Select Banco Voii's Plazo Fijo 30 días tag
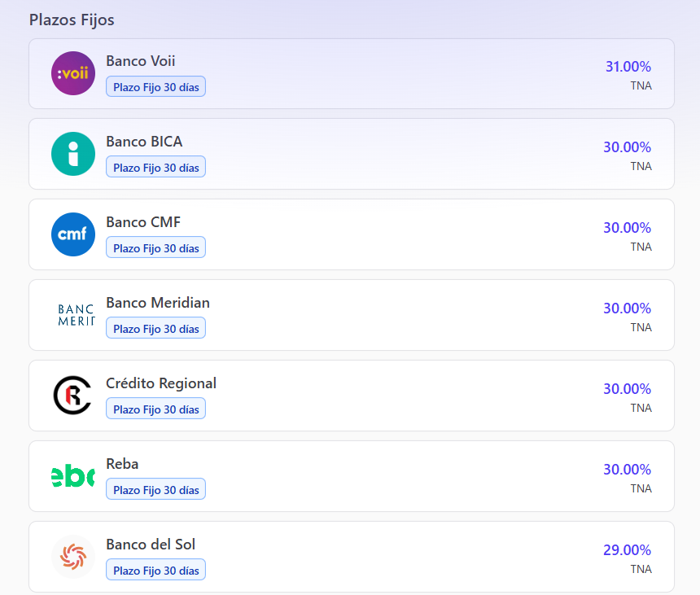 pyautogui.click(x=155, y=86)
